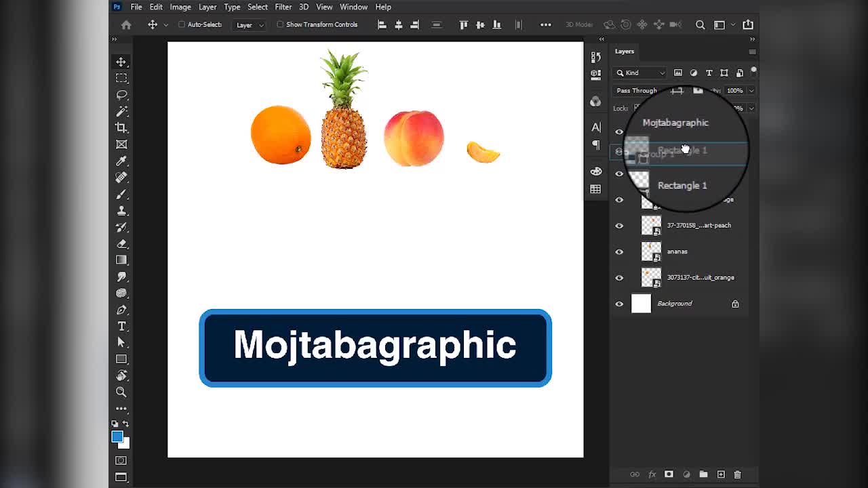The width and height of the screenshot is (868, 488).
Task: Choose the Horizontal Type tool
Action: 121,326
